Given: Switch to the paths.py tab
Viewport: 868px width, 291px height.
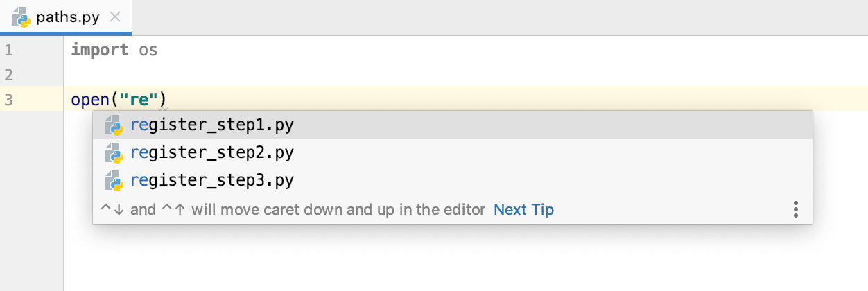Looking at the screenshot, I should 66,17.
